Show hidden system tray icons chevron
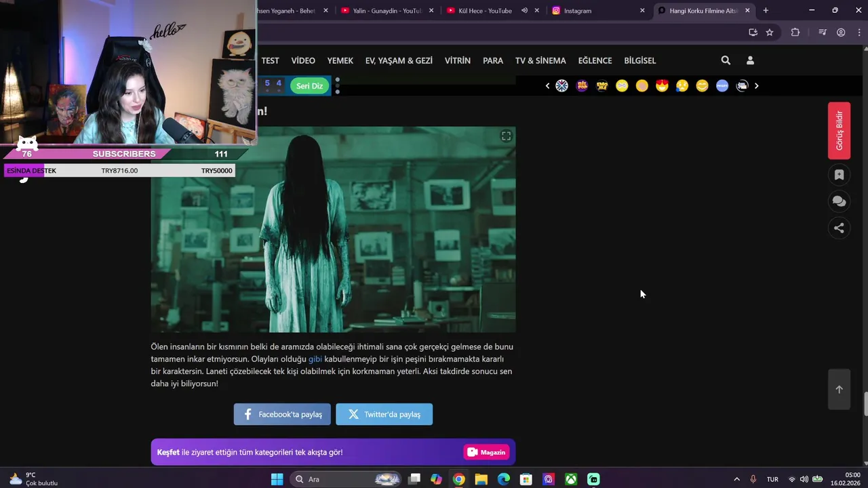868x488 pixels. tap(737, 479)
